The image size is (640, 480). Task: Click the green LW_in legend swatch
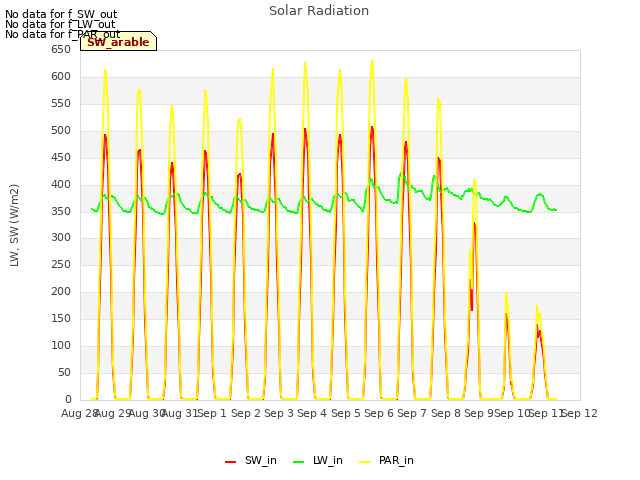coord(299,462)
